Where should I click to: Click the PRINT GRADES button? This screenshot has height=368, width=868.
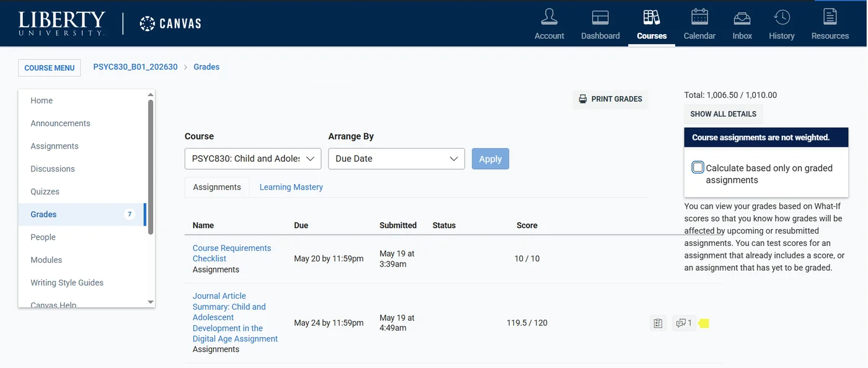(610, 99)
